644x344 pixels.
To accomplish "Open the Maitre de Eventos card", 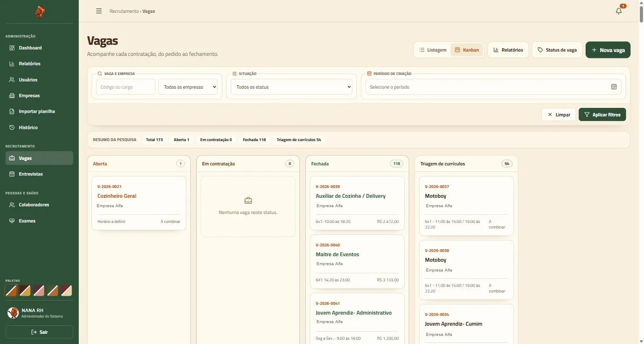I will [x=357, y=262].
